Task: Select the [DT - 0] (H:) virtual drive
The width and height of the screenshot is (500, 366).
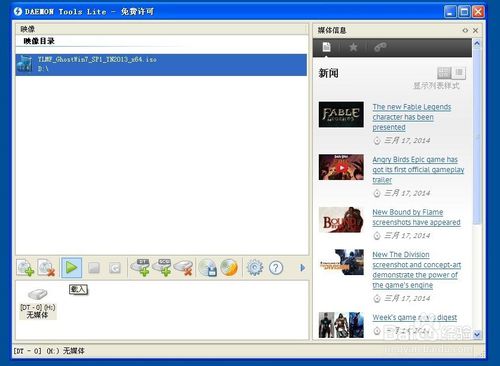Action: tap(38, 303)
